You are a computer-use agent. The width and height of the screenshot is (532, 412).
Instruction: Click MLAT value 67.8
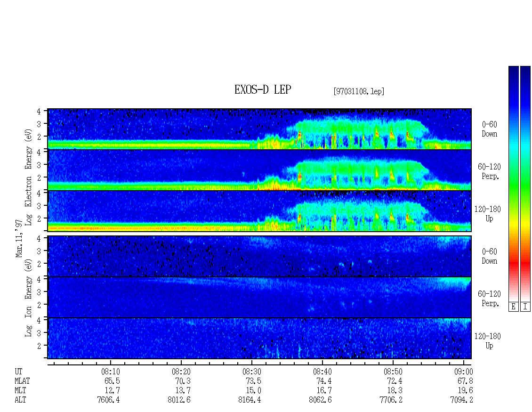(465, 381)
